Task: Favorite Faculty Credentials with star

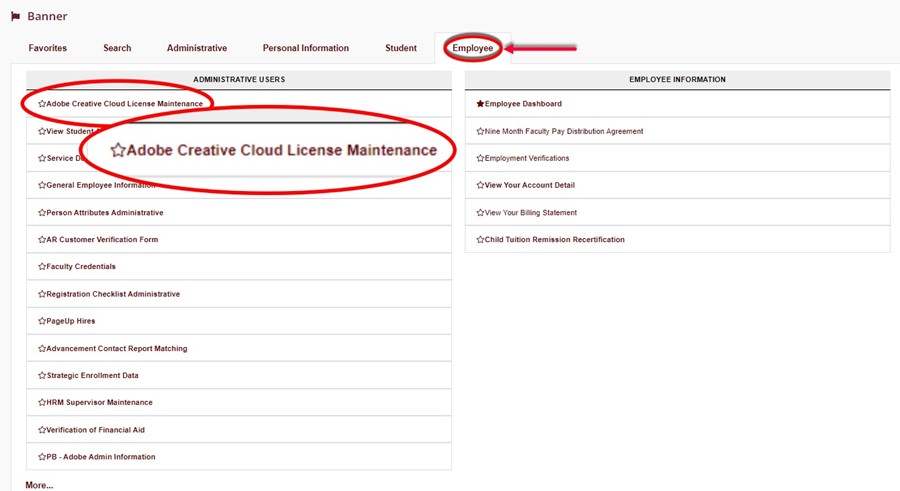Action: click(x=42, y=266)
